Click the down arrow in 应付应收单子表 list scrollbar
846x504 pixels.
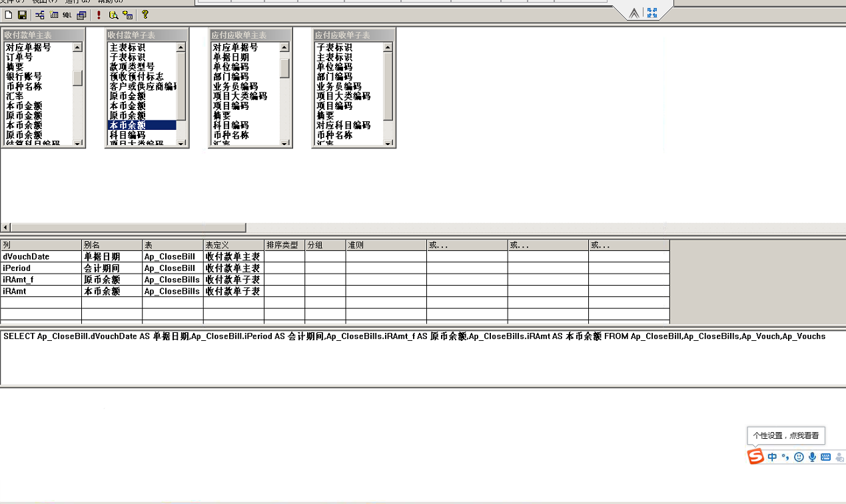pos(388,142)
